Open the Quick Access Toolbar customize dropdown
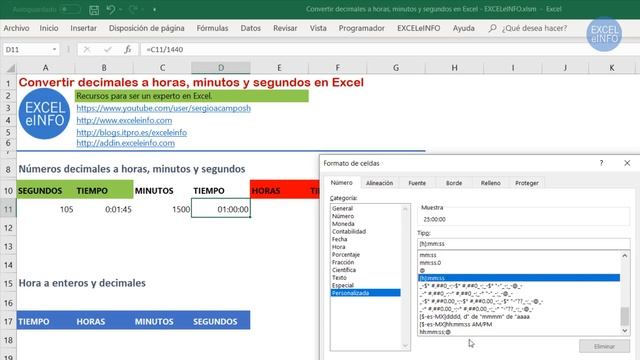 pyautogui.click(x=154, y=9)
